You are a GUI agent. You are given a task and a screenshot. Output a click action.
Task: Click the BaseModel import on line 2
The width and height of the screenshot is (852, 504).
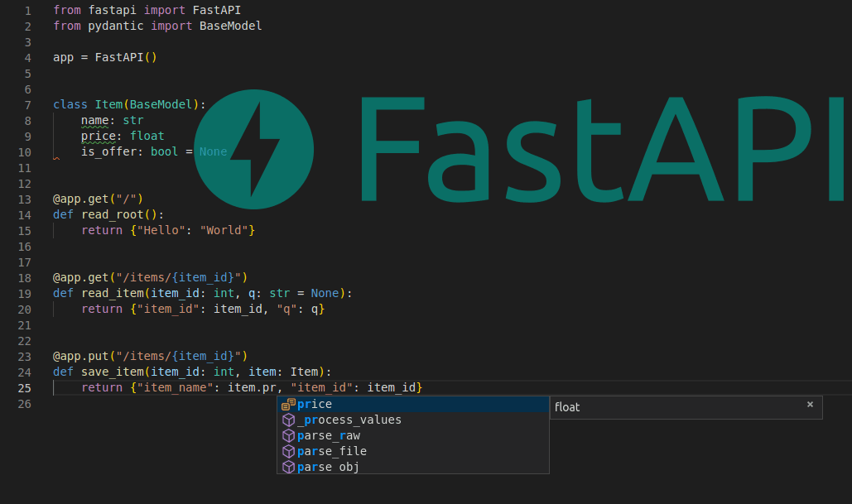[229, 26]
